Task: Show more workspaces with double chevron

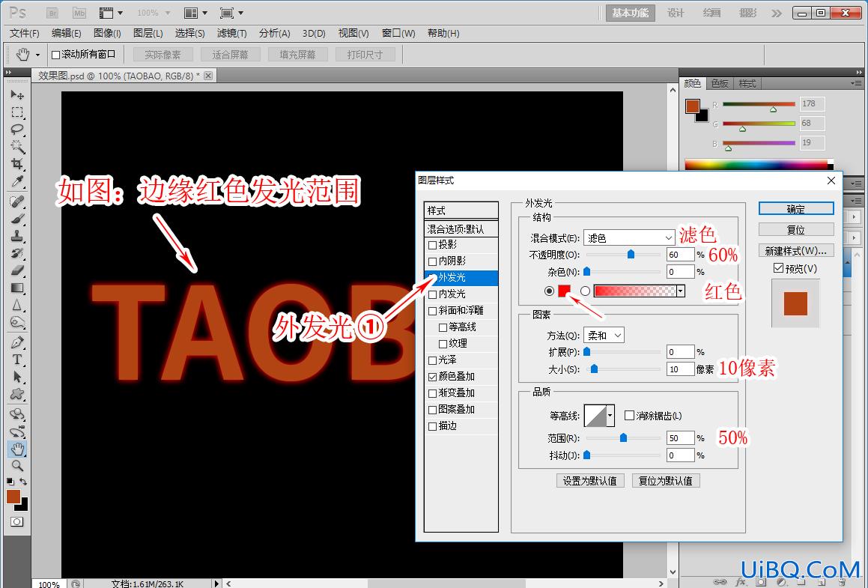Action: coord(777,13)
